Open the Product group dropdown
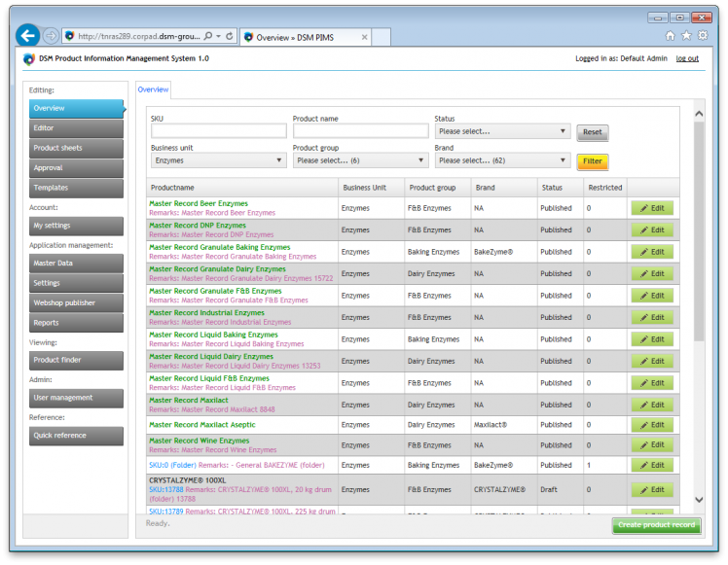The height and width of the screenshot is (565, 728). pyautogui.click(x=361, y=160)
